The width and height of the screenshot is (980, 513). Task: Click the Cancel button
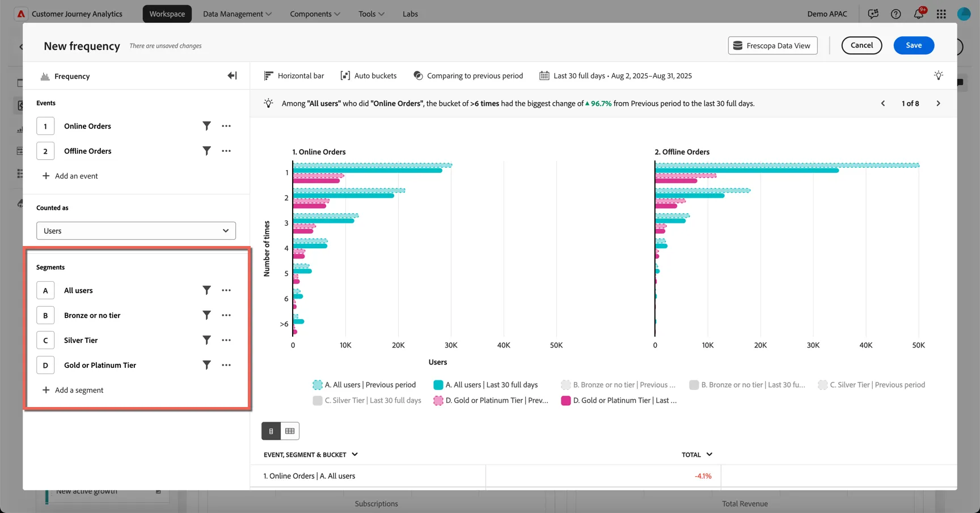861,45
